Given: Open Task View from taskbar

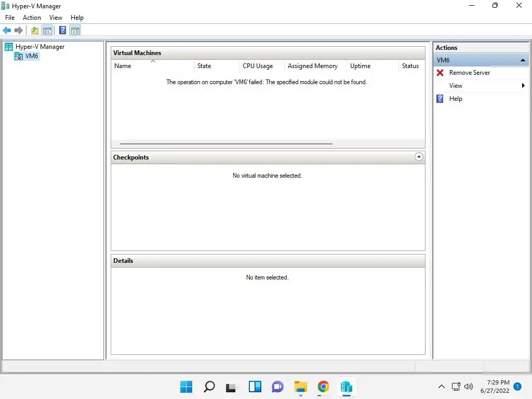Looking at the screenshot, I should click(x=231, y=387).
